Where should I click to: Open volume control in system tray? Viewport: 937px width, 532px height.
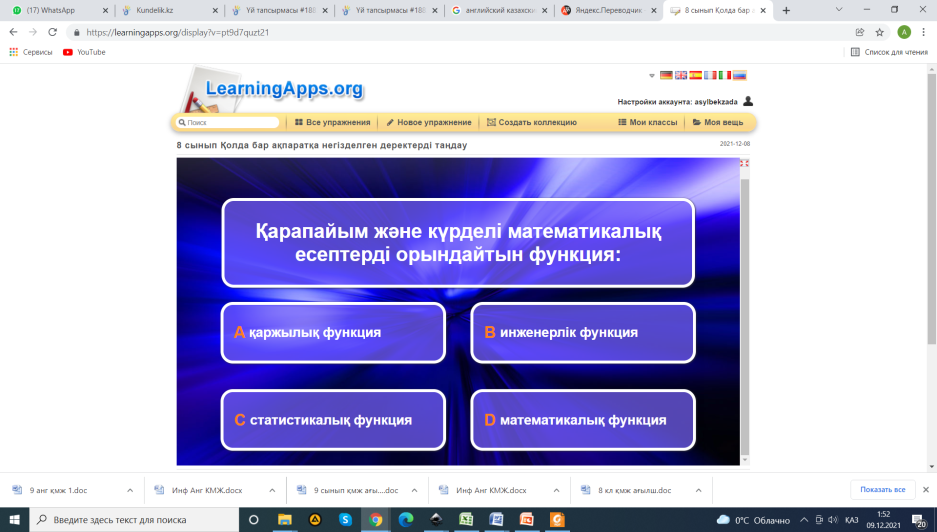pyautogui.click(x=833, y=519)
